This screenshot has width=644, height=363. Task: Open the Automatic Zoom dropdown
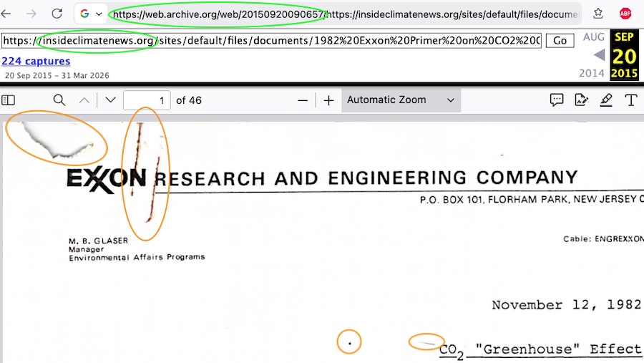(x=401, y=100)
